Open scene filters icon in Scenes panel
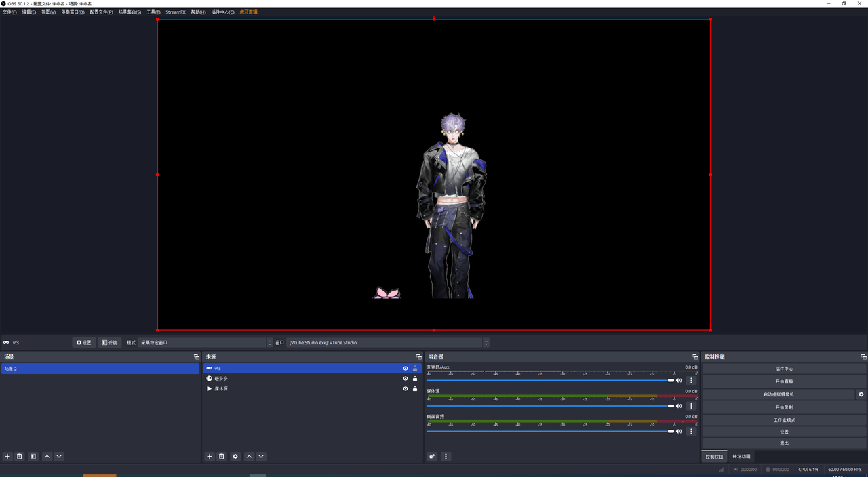 (x=33, y=457)
